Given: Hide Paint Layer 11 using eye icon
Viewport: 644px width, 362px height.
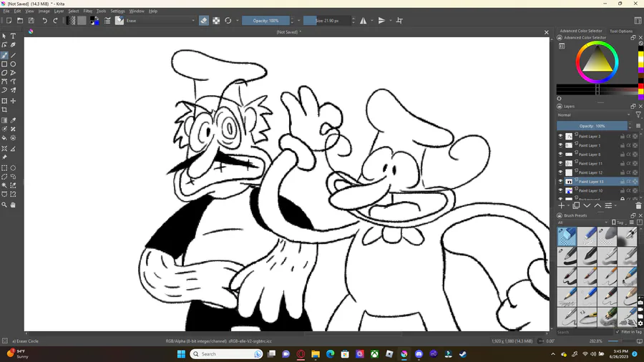Looking at the screenshot, I should [x=560, y=163].
